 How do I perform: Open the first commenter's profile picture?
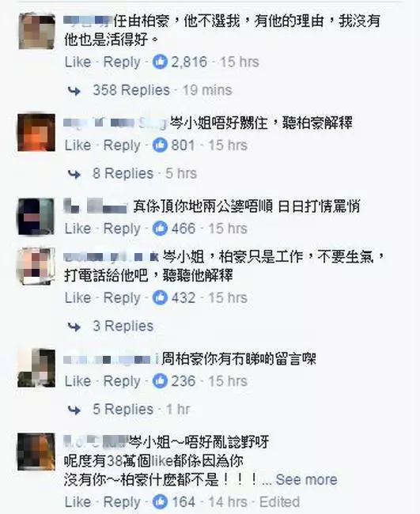(36, 31)
